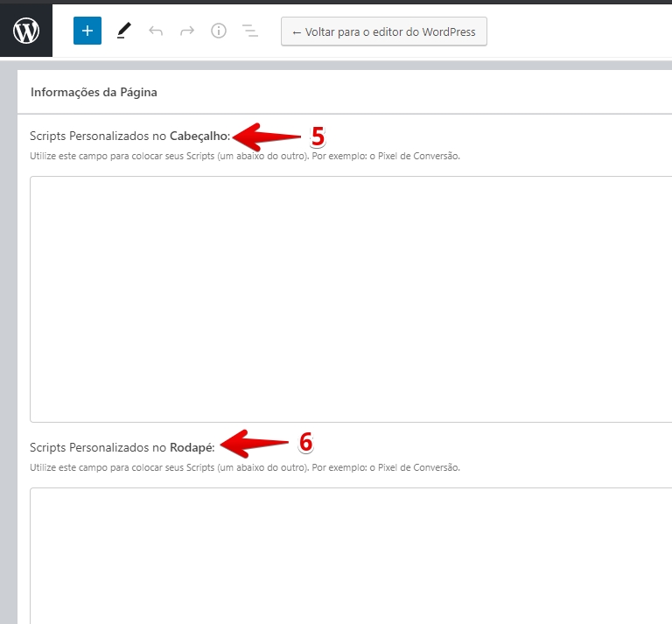Image resolution: width=672 pixels, height=624 pixels.
Task: Click the red number 6 marker
Action: click(x=305, y=443)
